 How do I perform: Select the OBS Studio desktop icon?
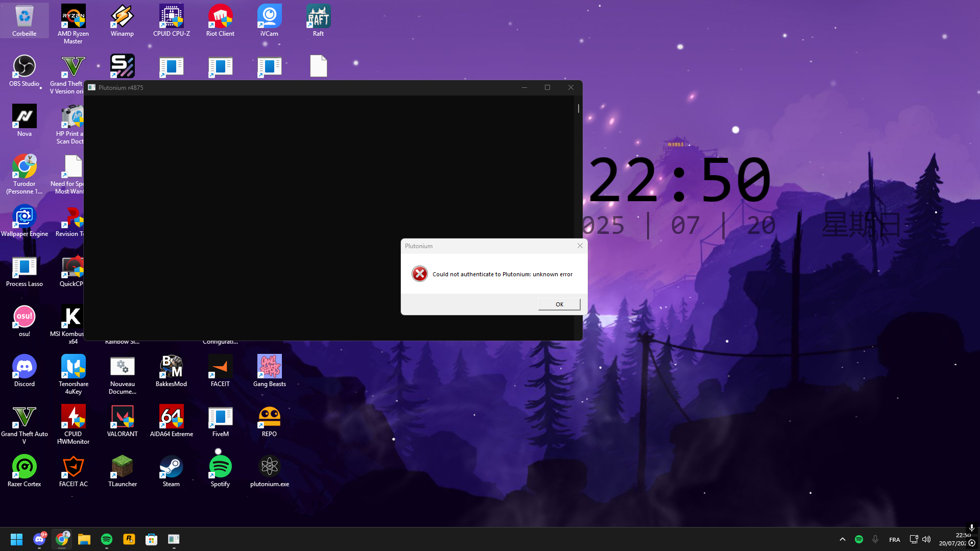tap(24, 71)
